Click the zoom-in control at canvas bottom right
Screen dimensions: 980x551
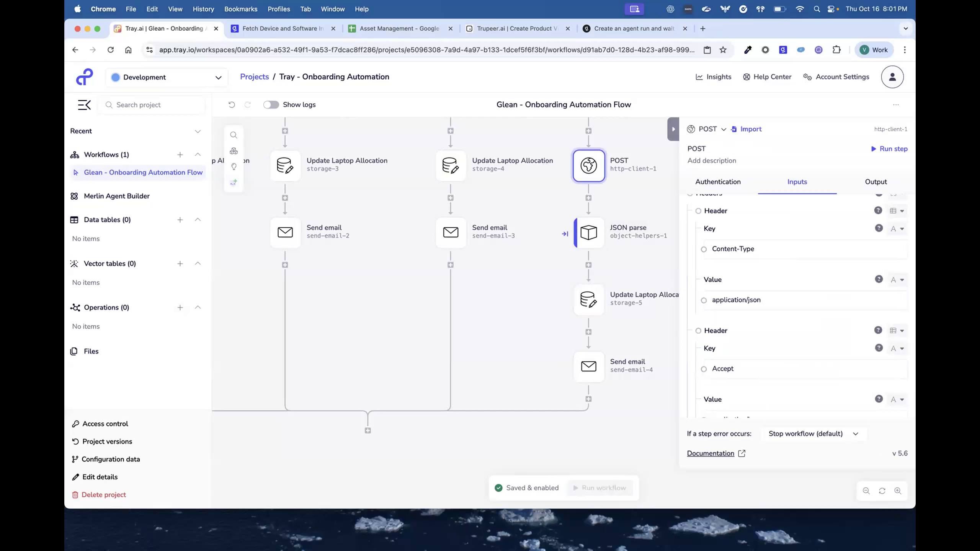(898, 491)
